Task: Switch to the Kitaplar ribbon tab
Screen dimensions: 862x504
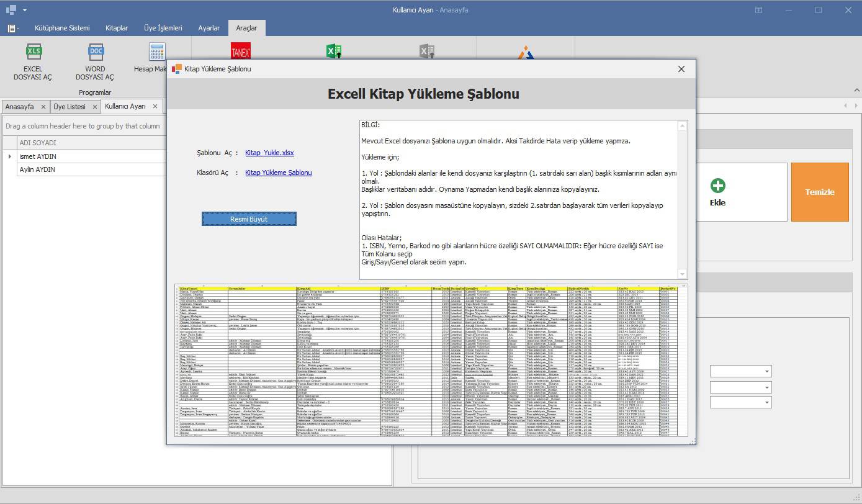Action: [x=117, y=28]
